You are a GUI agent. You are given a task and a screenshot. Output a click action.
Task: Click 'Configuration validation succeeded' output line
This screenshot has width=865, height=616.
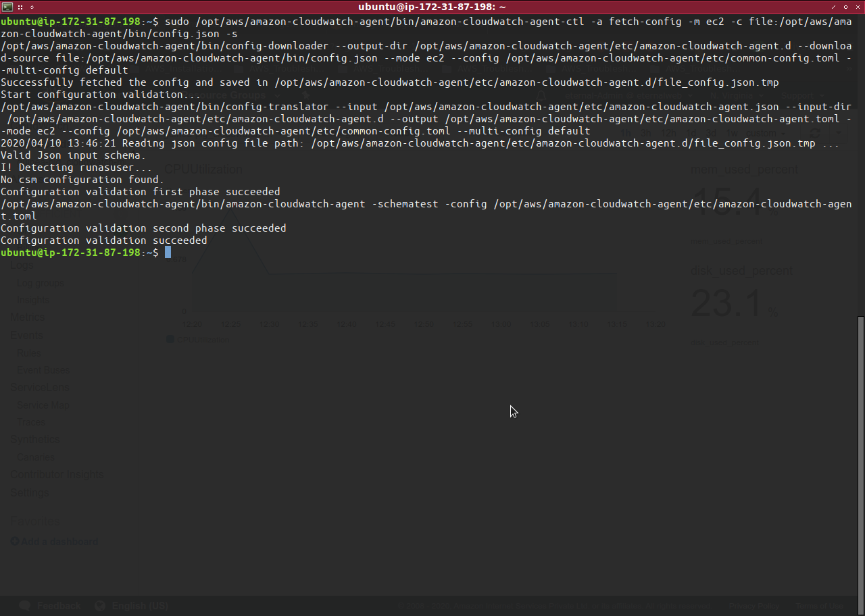pos(104,240)
